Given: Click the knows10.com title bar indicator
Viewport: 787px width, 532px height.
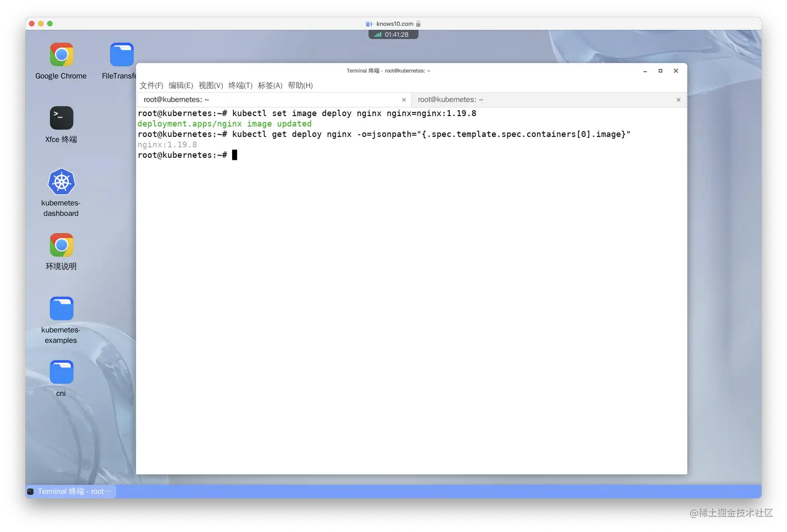Looking at the screenshot, I should coord(393,23).
